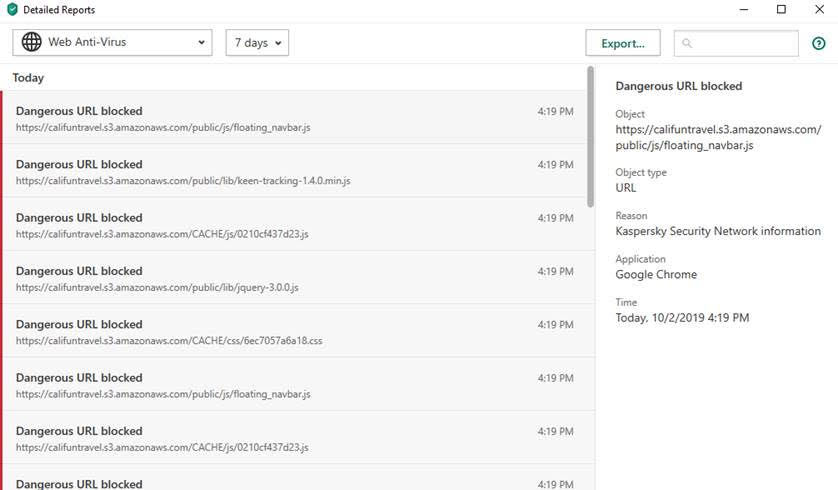This screenshot has height=490, width=838.
Task: Expand the 7 days period dropdown
Action: 257,43
